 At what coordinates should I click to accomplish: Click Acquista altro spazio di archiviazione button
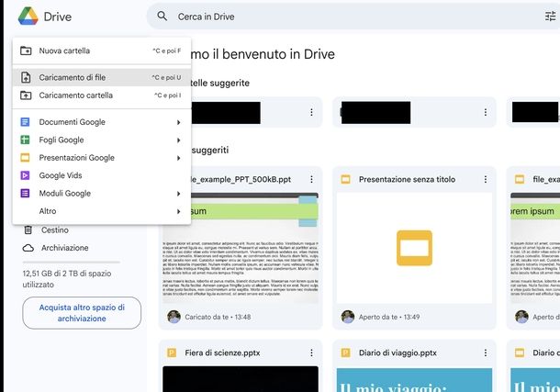pos(82,313)
